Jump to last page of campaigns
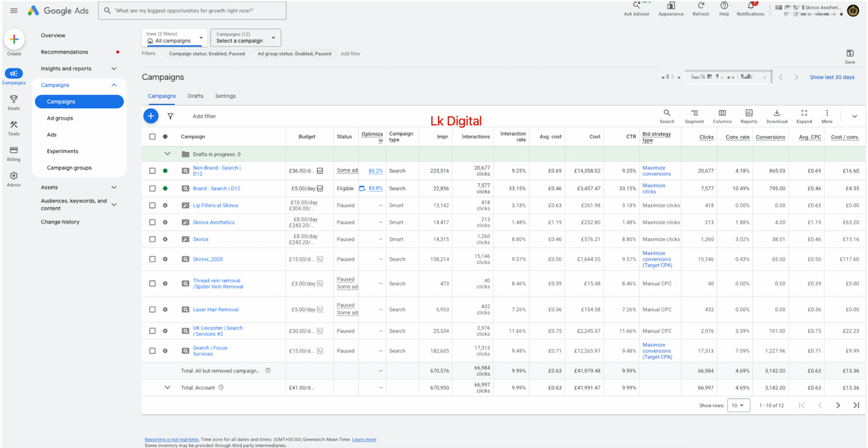 [856, 406]
